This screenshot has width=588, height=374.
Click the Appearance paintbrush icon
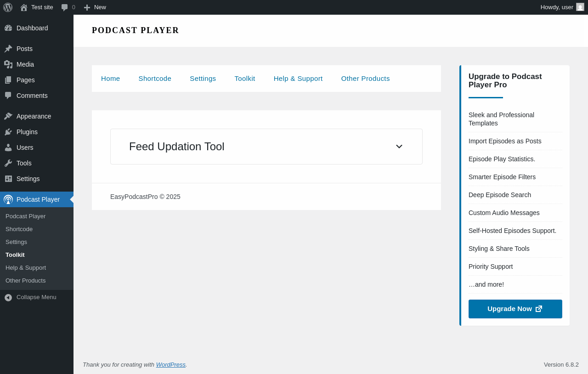click(x=8, y=116)
